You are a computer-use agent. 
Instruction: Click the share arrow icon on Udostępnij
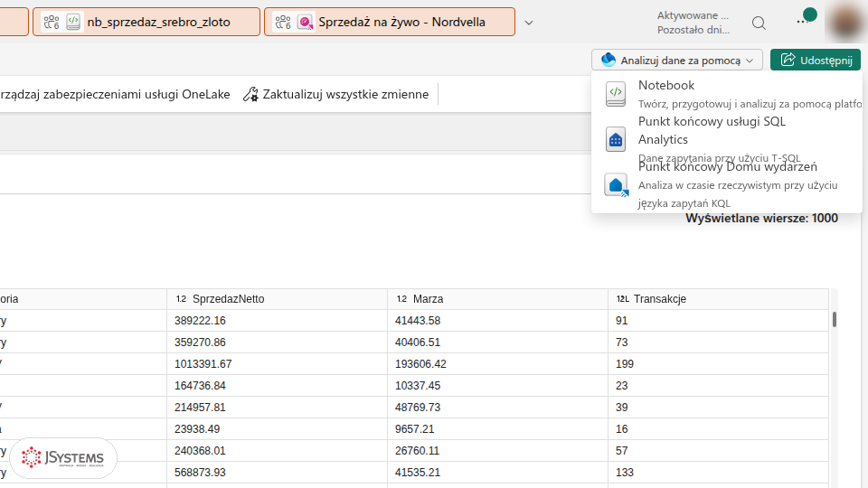pos(788,60)
